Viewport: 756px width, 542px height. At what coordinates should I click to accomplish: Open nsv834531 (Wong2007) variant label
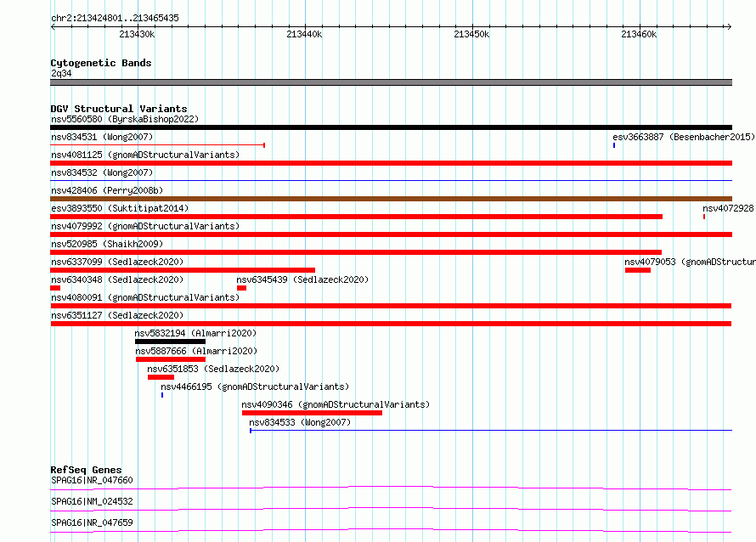(102, 137)
